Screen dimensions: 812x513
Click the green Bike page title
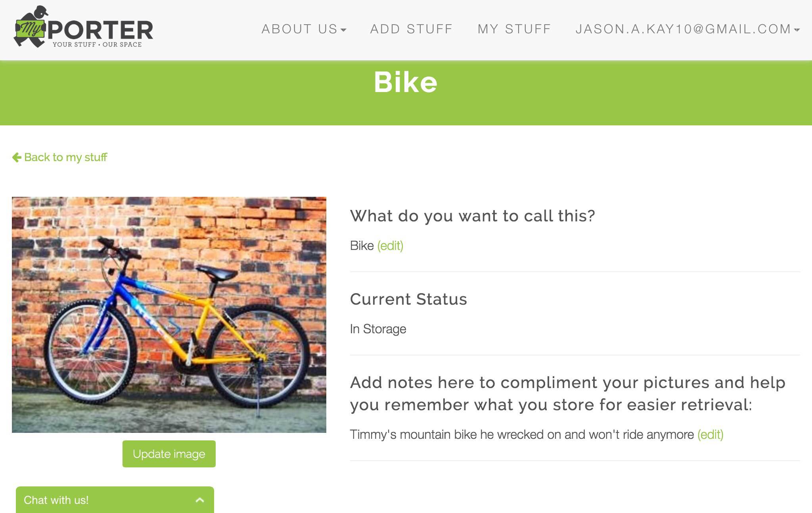(406, 83)
